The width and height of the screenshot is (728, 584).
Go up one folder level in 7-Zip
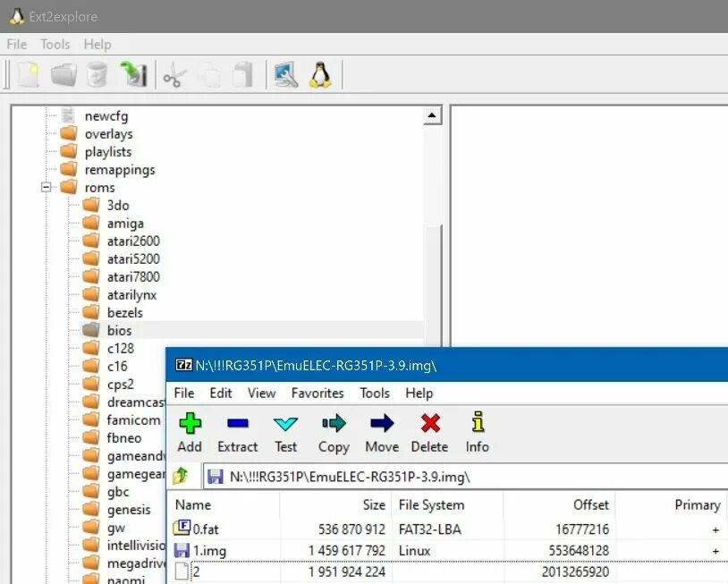point(181,476)
